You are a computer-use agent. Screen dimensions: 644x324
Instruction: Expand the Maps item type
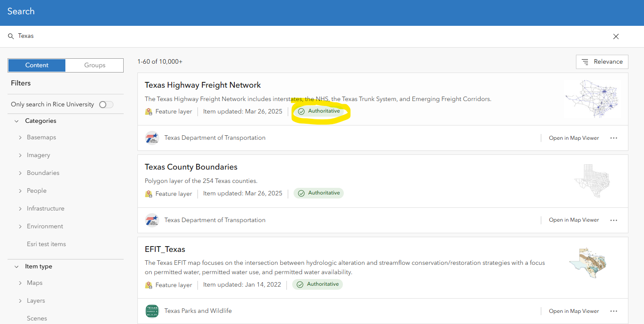[x=20, y=283]
